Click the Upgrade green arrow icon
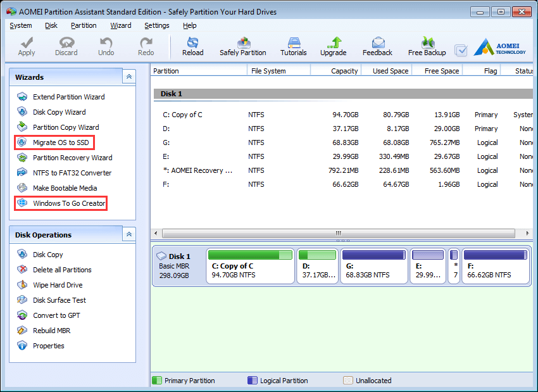This screenshot has width=538, height=392. pyautogui.click(x=334, y=42)
